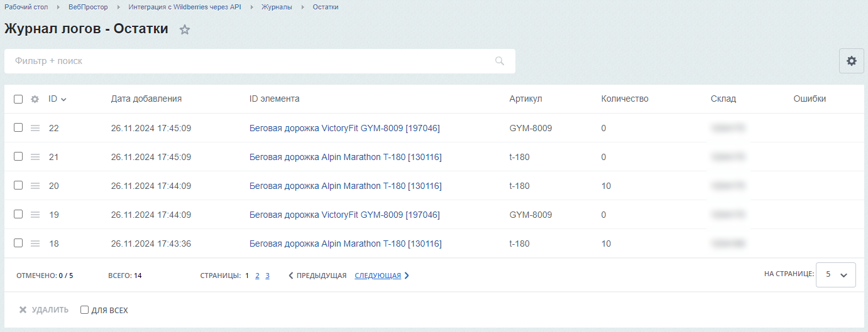This screenshot has width=868, height=332.
Task: Click current page number 1
Action: click(x=247, y=276)
